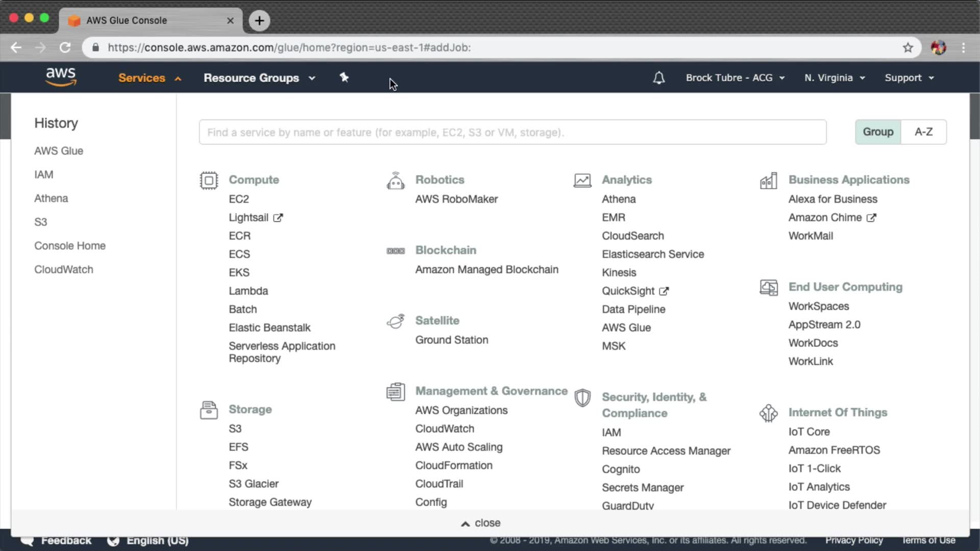Open the notifications bell icon
The image size is (980, 551).
point(658,78)
